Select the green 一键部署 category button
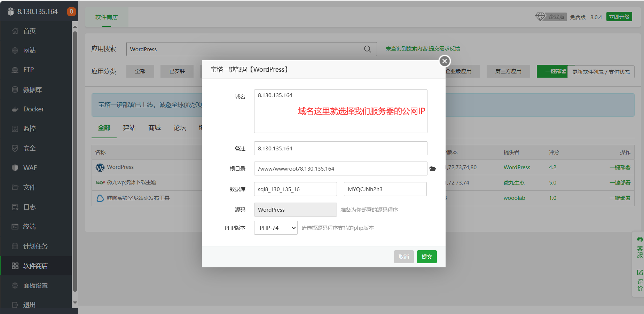Image resolution: width=644 pixels, height=314 pixels. (x=552, y=71)
